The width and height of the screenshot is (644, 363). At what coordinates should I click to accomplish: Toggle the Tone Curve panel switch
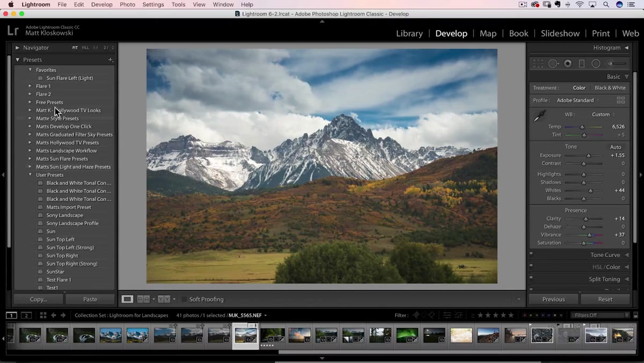pyautogui.click(x=531, y=254)
